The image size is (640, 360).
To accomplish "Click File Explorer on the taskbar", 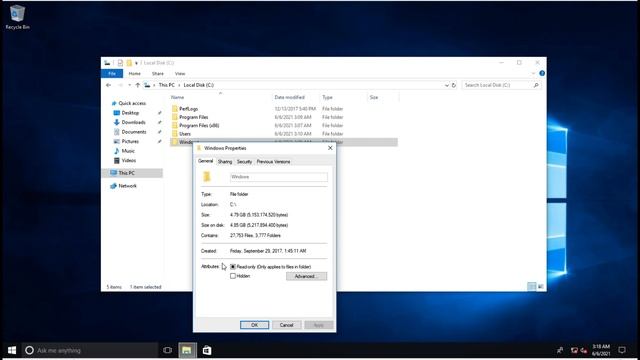I will pyautogui.click(x=187, y=350).
